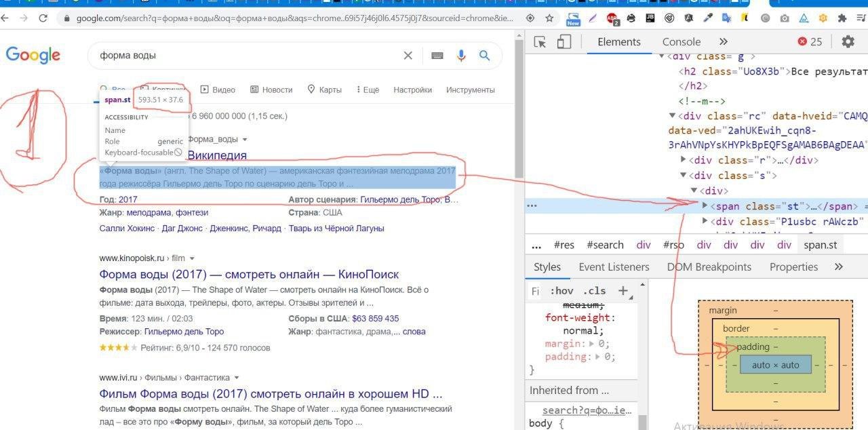Viewport: 868px width, 430px height.
Task: Bookmark this page with the star icon
Action: (x=549, y=18)
